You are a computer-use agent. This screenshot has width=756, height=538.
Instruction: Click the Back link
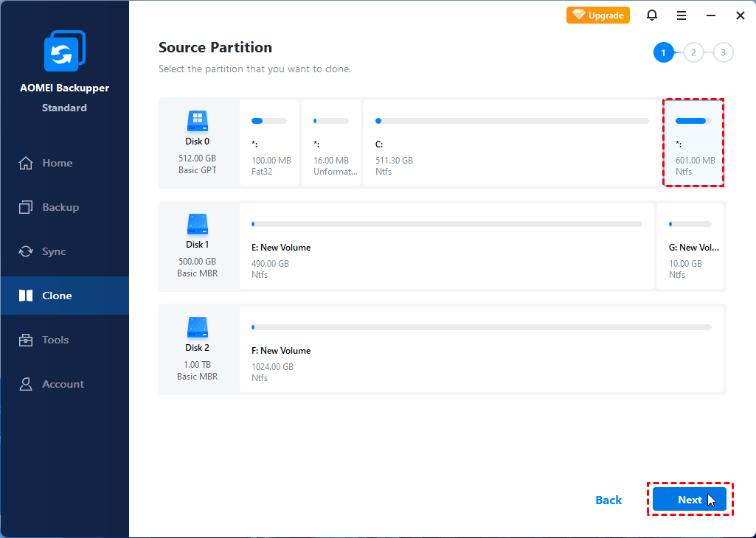(x=608, y=500)
